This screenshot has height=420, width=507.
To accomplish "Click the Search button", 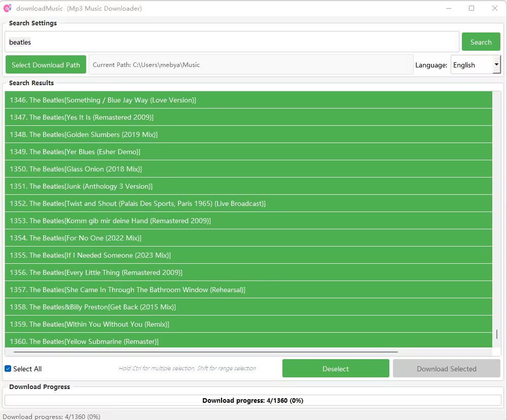I will click(481, 42).
